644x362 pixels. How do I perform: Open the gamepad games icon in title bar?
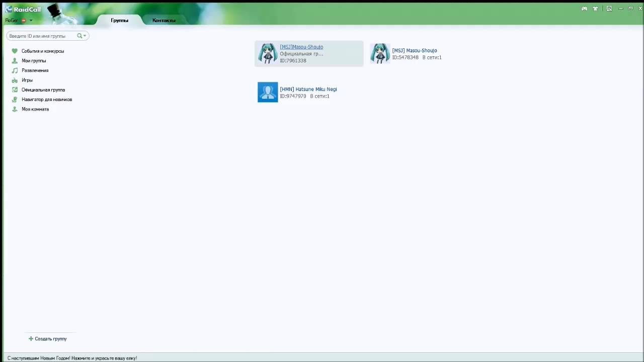click(x=584, y=9)
